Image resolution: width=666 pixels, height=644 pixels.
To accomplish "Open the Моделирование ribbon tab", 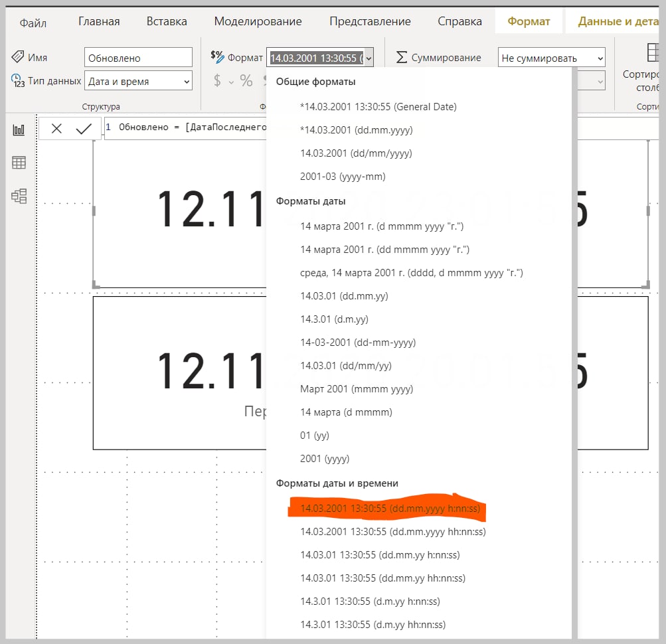I will [258, 21].
